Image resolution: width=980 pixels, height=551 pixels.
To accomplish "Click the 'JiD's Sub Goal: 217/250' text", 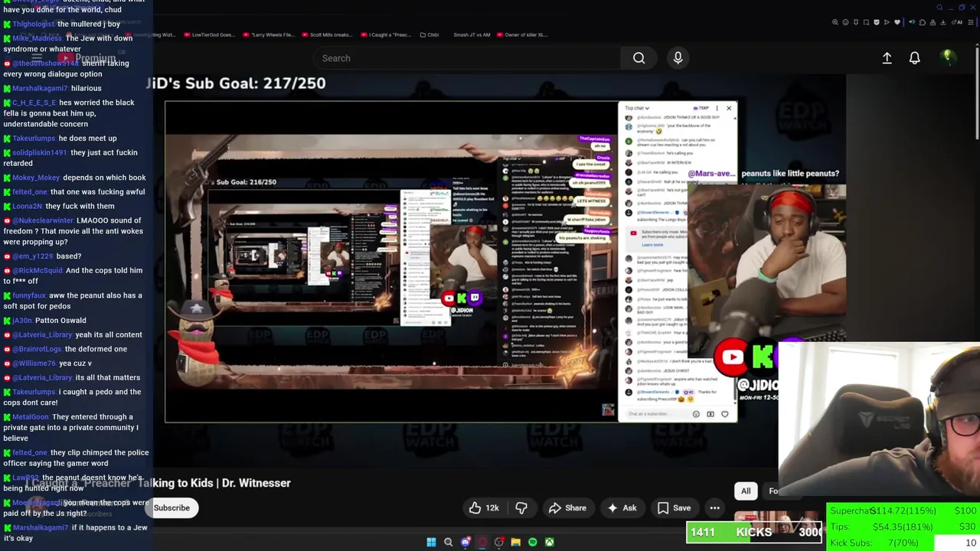I will tap(236, 83).
